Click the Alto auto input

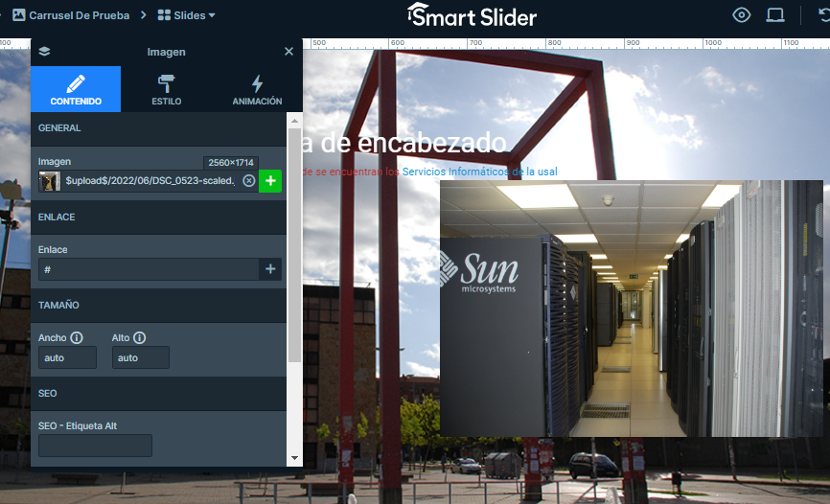point(141,358)
